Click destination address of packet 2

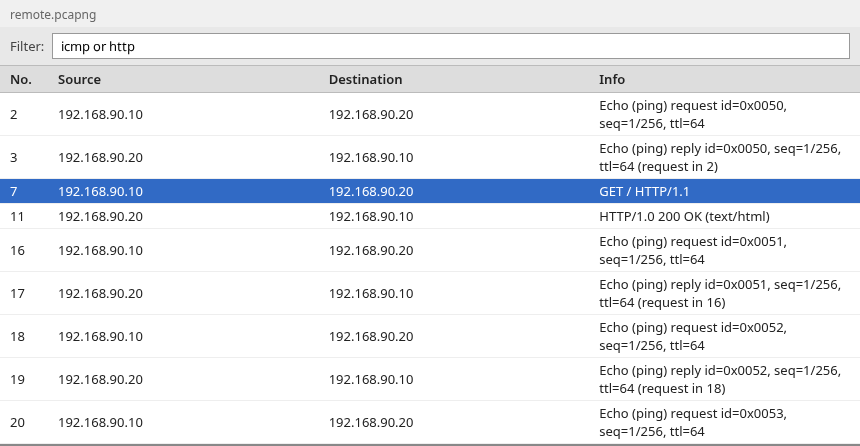371,115
